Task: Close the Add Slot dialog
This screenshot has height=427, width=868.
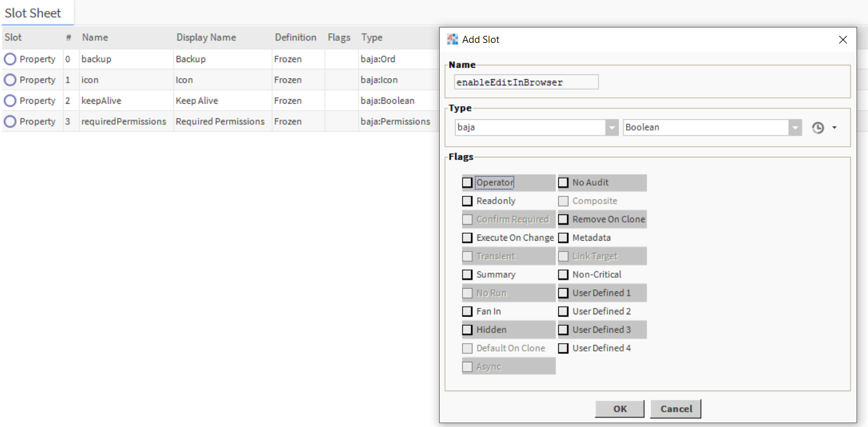Action: point(842,40)
